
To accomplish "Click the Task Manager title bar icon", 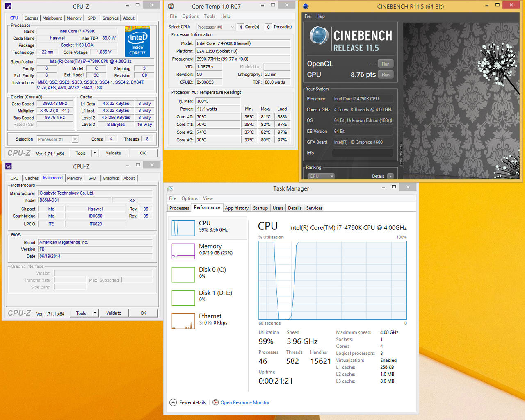I will pyautogui.click(x=170, y=188).
